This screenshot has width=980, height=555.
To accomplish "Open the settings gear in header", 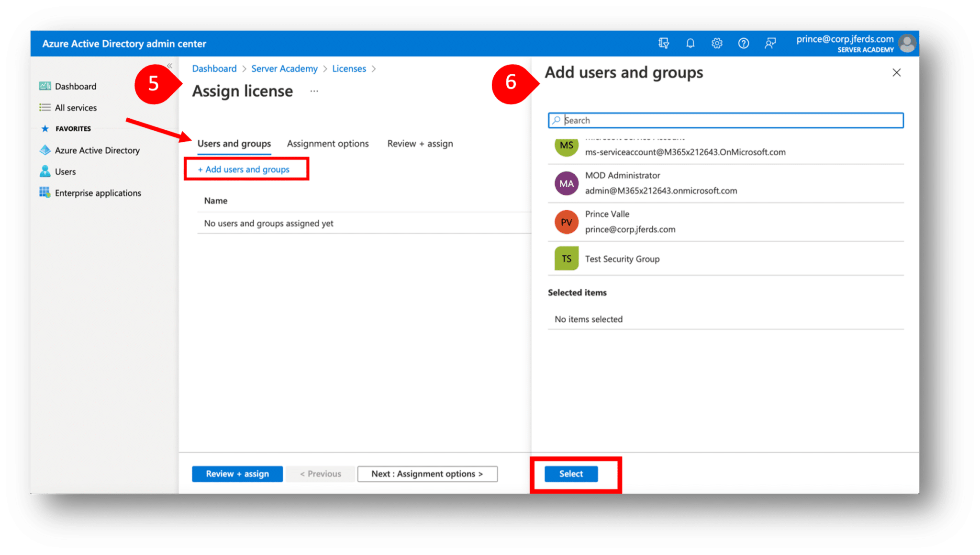I will point(716,44).
